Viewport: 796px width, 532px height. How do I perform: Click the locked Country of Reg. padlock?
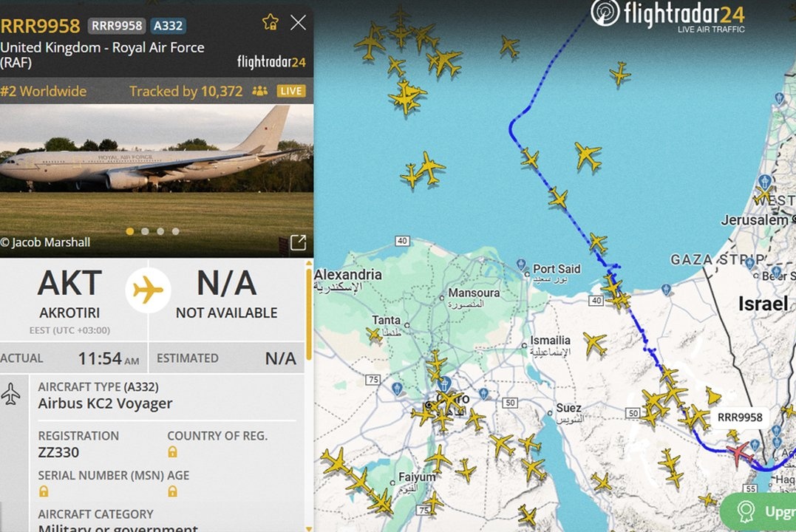(173, 451)
